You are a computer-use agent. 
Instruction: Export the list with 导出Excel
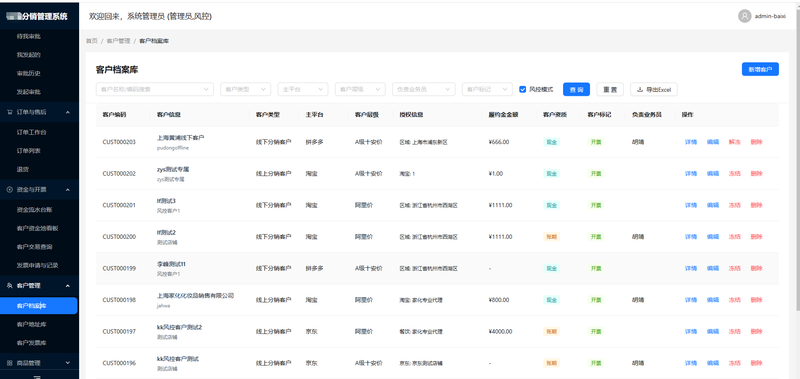point(654,89)
